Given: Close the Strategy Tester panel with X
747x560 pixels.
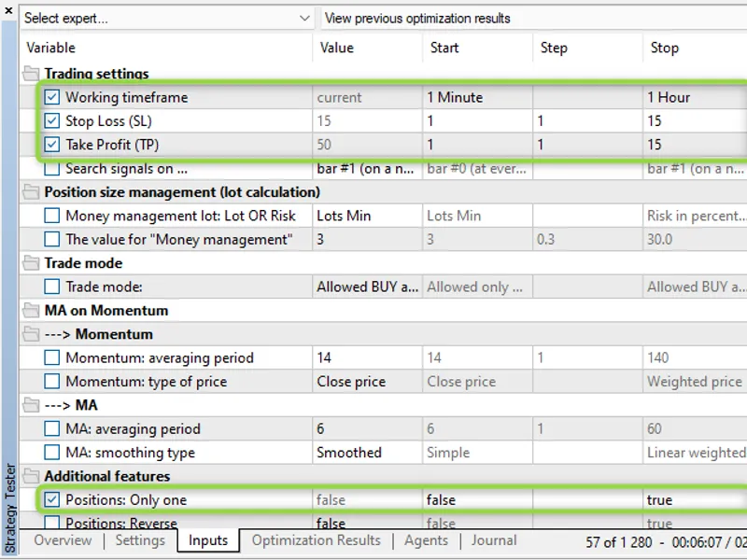Looking at the screenshot, I should point(8,10).
